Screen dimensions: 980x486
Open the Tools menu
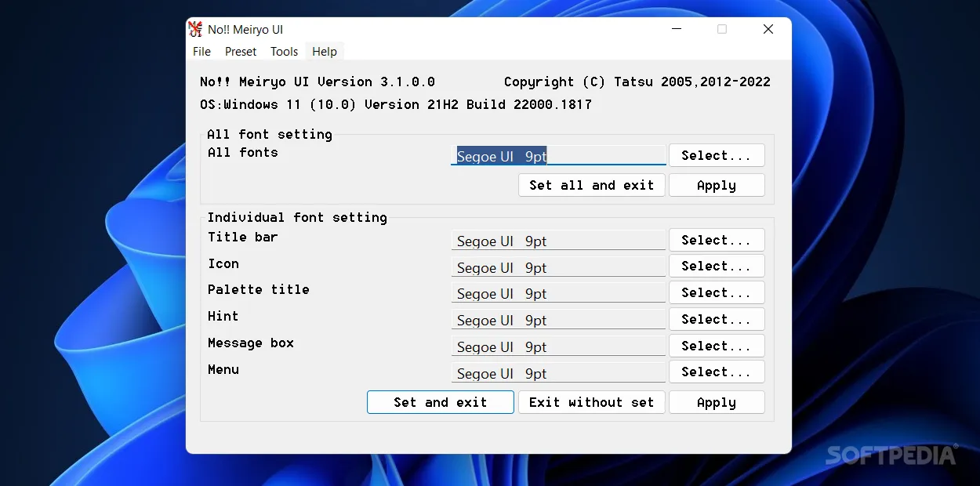tap(284, 52)
